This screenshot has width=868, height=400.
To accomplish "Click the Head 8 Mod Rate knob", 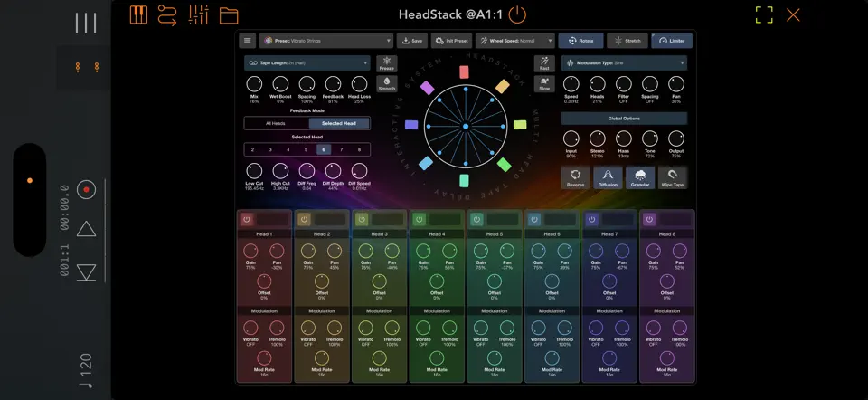I will (x=667, y=357).
